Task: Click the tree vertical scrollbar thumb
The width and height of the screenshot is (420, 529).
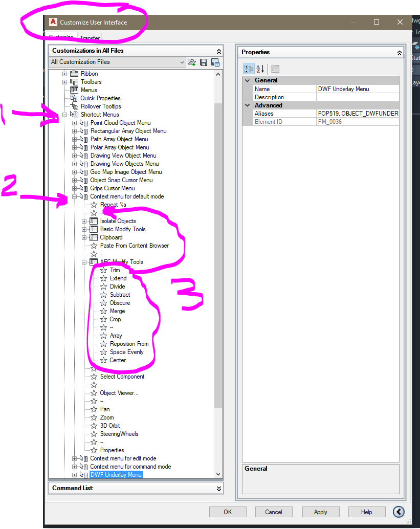Action: coord(218,255)
